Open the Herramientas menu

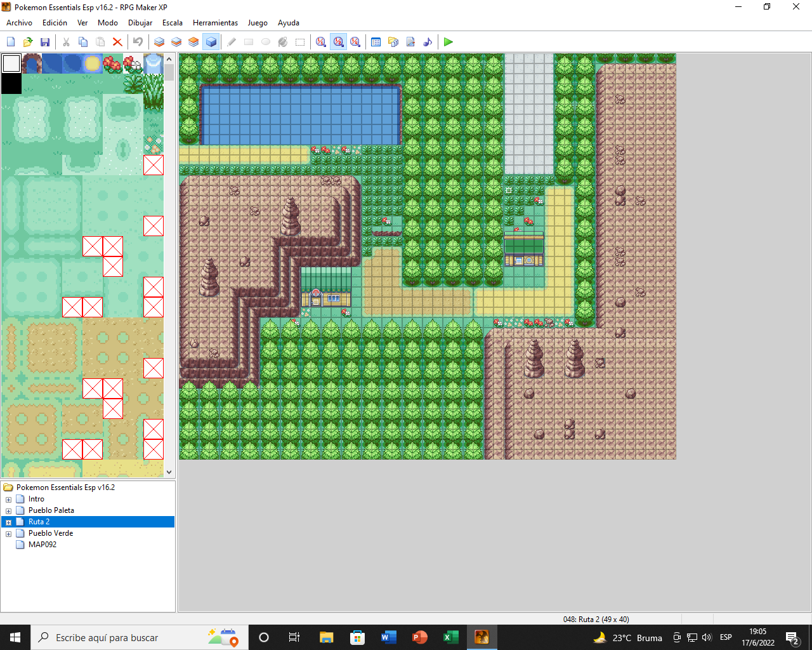tap(215, 23)
